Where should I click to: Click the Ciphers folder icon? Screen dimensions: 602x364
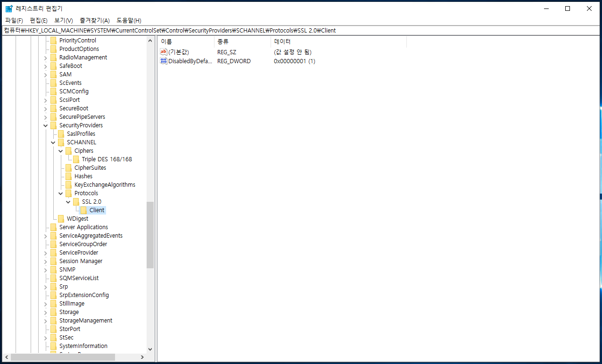68,151
